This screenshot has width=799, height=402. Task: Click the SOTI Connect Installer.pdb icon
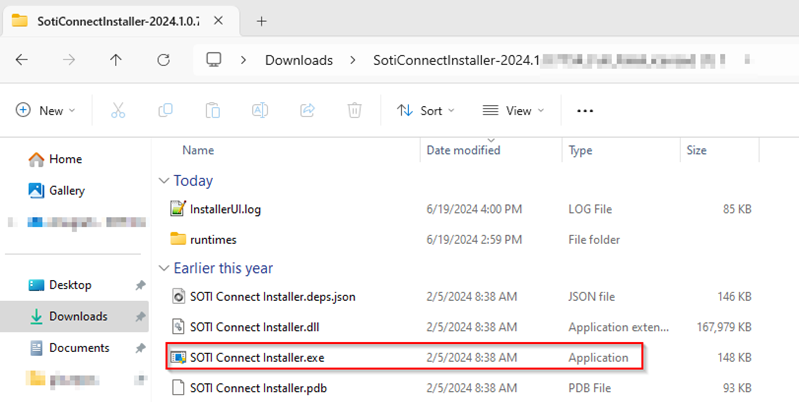(178, 388)
